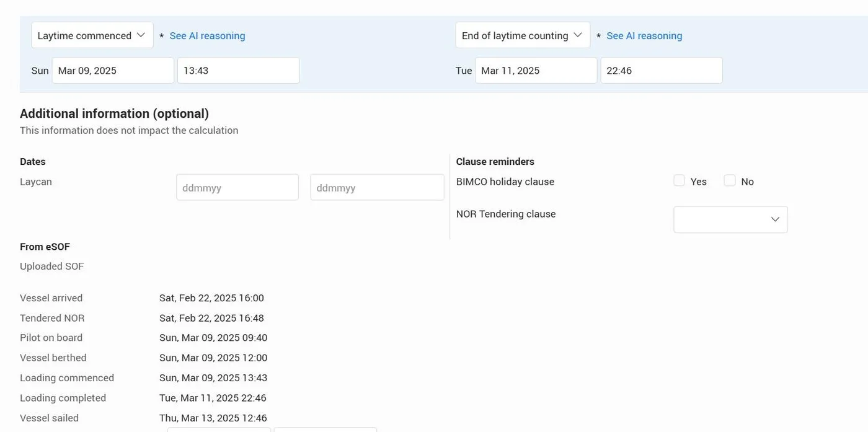Click the Loading completed row label

pos(63,398)
